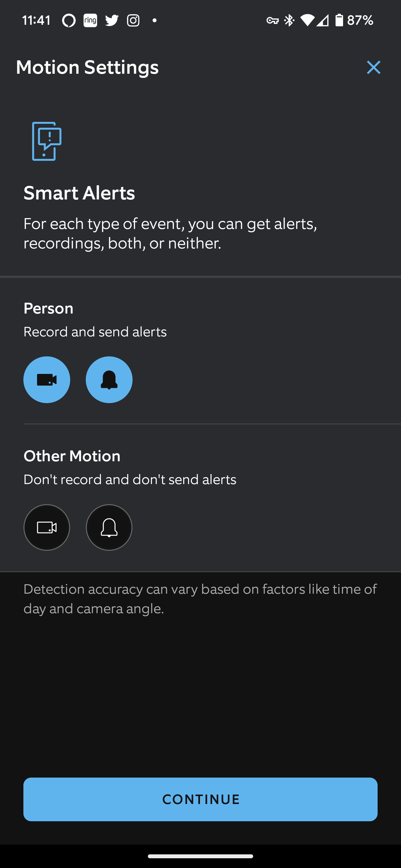Enable recording for Other Motion
The width and height of the screenshot is (401, 868).
[x=47, y=527]
